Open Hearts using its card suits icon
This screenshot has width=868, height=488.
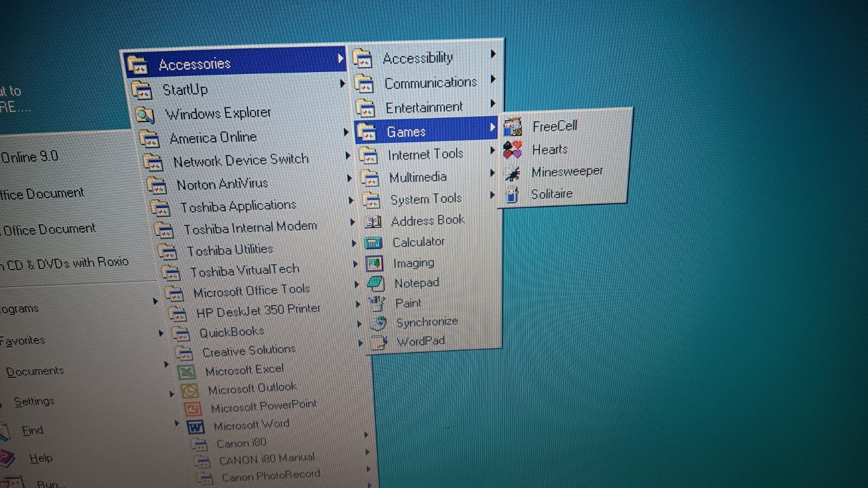(x=513, y=150)
